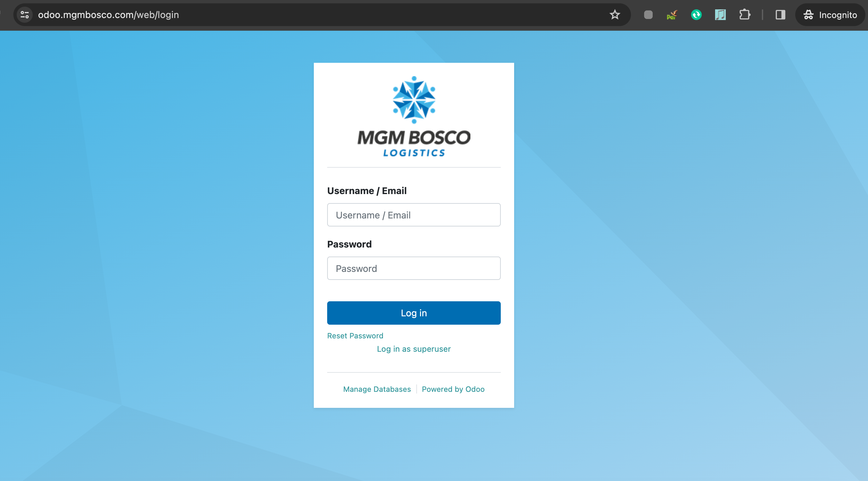This screenshot has width=868, height=481.
Task: Open the Reset Password link
Action: pyautogui.click(x=355, y=336)
